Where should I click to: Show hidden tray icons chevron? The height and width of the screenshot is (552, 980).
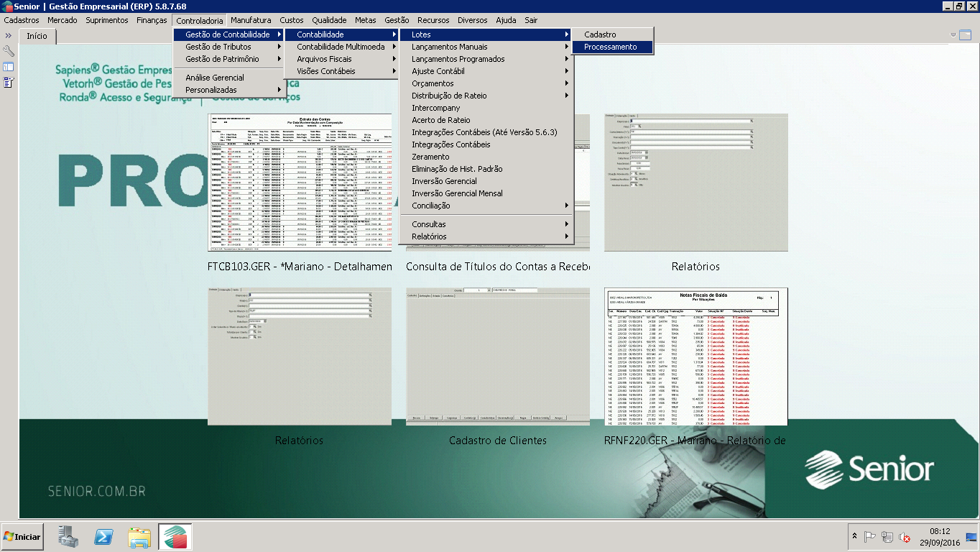[x=854, y=537]
